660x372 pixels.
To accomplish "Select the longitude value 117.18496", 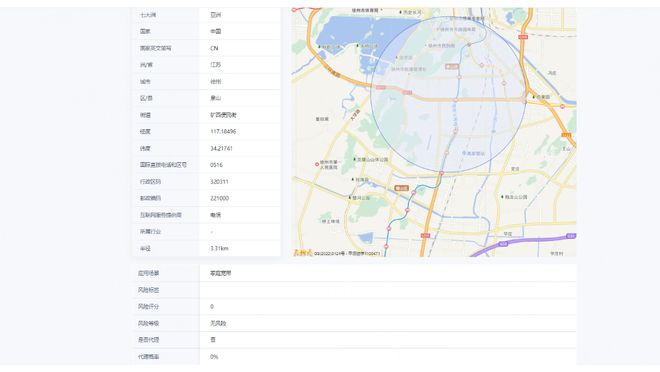I will (x=223, y=131).
